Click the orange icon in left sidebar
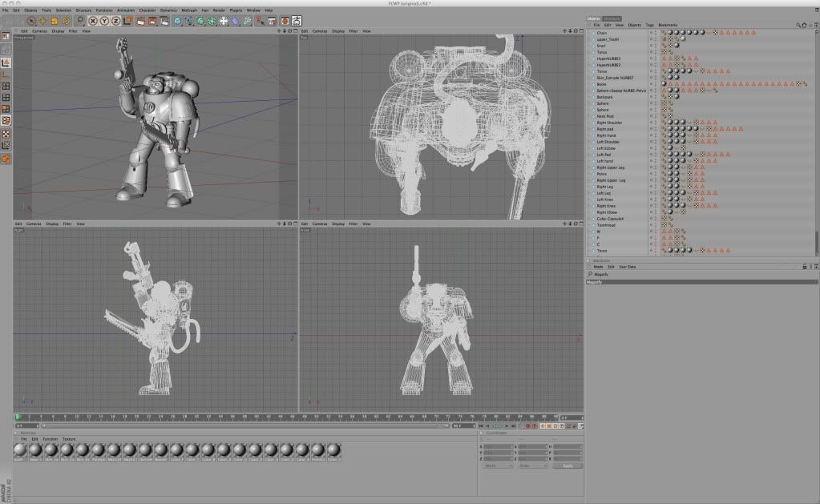 [6, 159]
